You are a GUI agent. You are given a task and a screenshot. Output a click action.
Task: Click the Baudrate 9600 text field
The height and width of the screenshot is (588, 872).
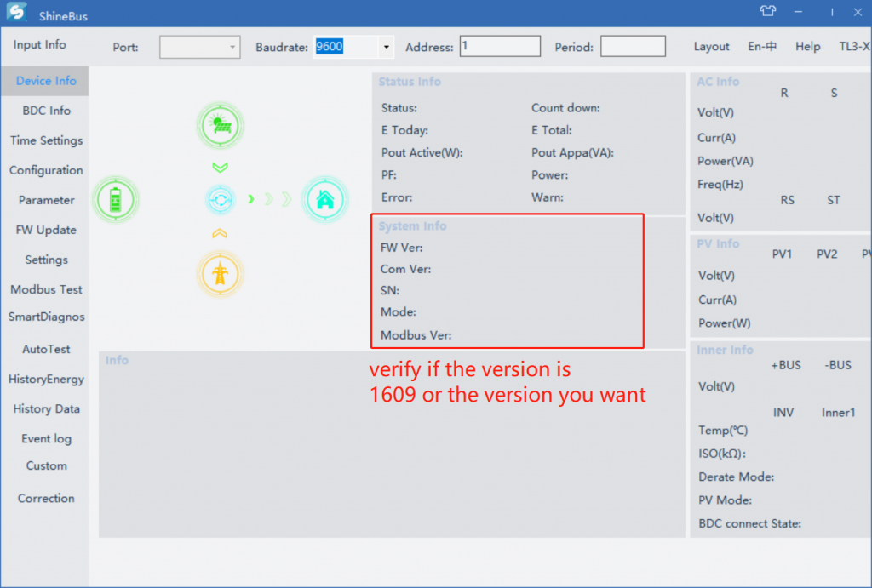click(x=346, y=47)
